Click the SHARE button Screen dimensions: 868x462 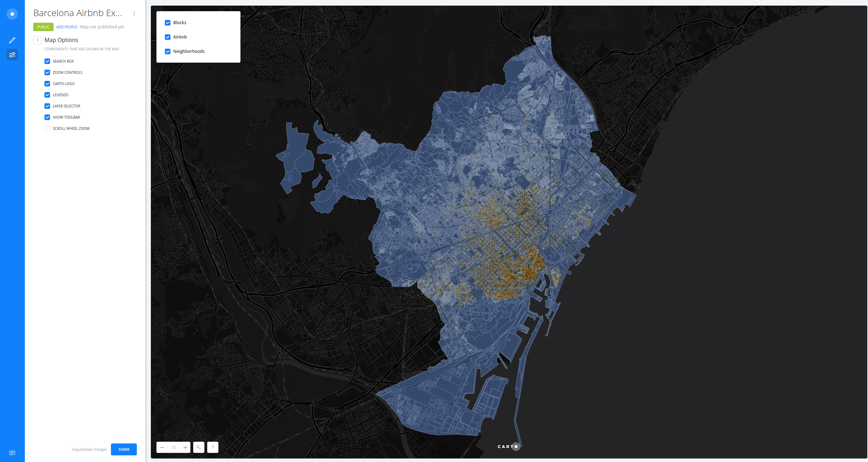pyautogui.click(x=124, y=449)
